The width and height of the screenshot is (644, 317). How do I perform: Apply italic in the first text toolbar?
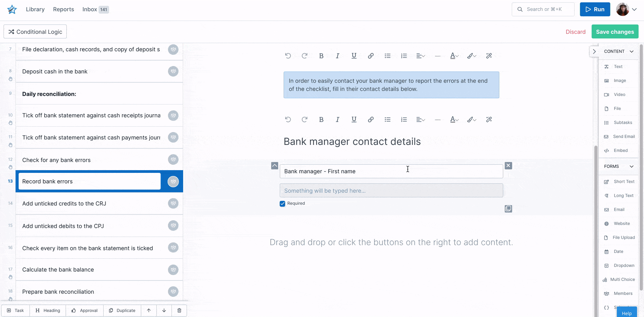(338, 56)
